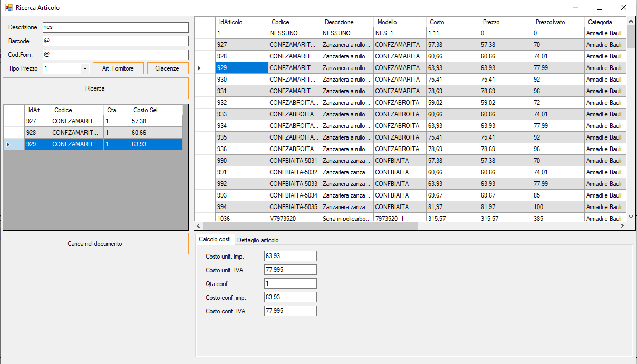Select row header of article 929
637x364 pixels.
point(205,68)
